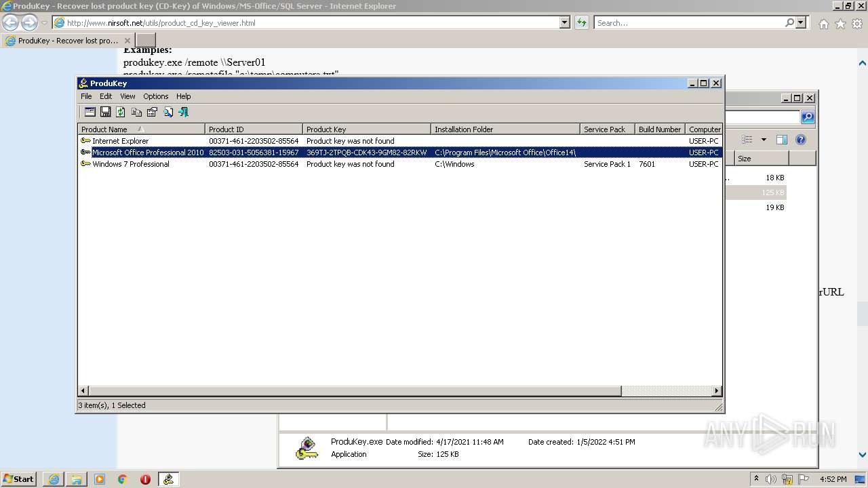This screenshot has width=868, height=488.
Task: Click the Find magnifier toolbar icon in ProduKey
Action: pos(167,112)
